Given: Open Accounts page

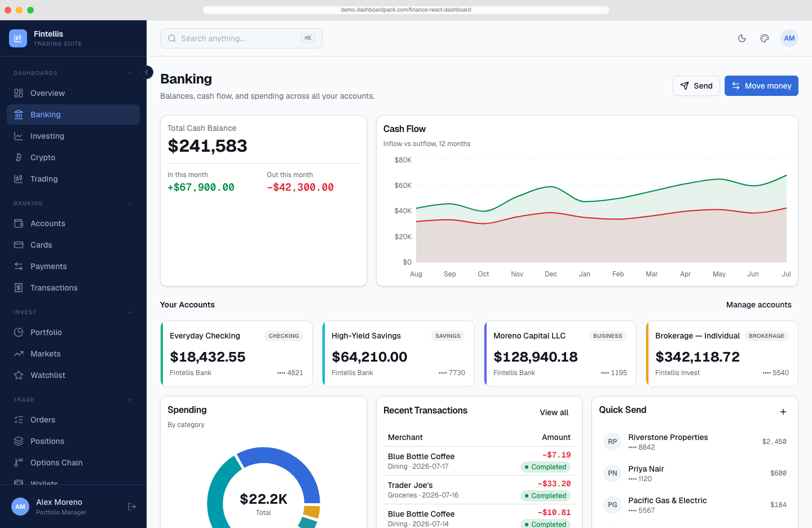Looking at the screenshot, I should click(x=73, y=223).
